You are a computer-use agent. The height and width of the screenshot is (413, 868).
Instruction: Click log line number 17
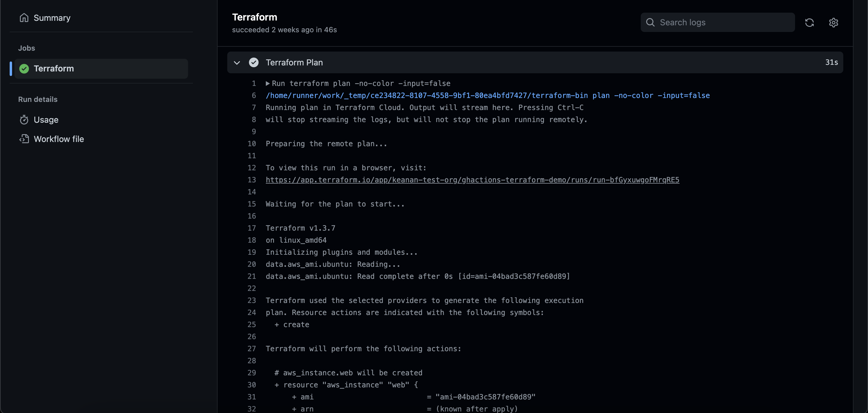(x=251, y=228)
